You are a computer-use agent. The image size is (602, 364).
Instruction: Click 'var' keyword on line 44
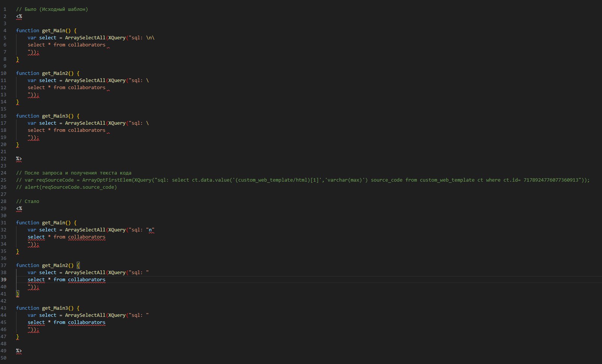(32, 315)
